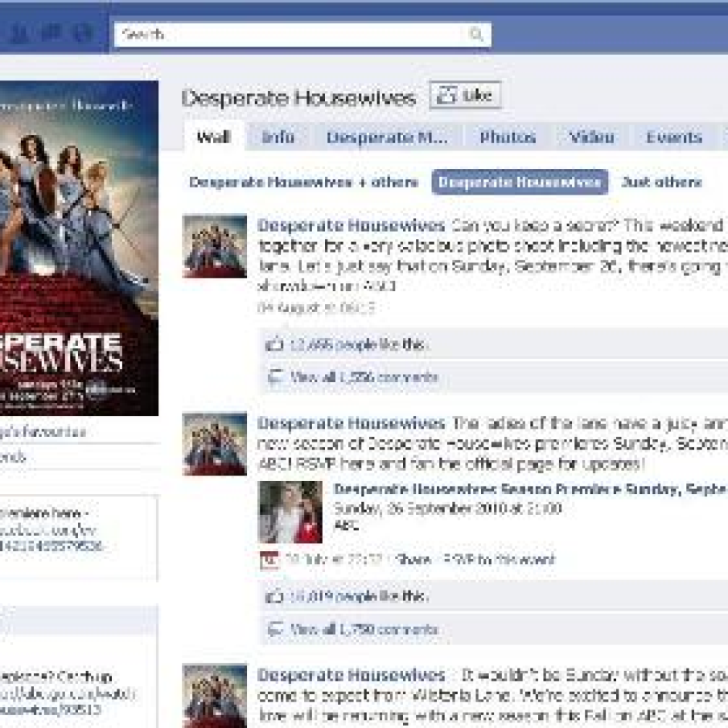
Task: Click comment bubble icon on second post
Action: point(275,629)
